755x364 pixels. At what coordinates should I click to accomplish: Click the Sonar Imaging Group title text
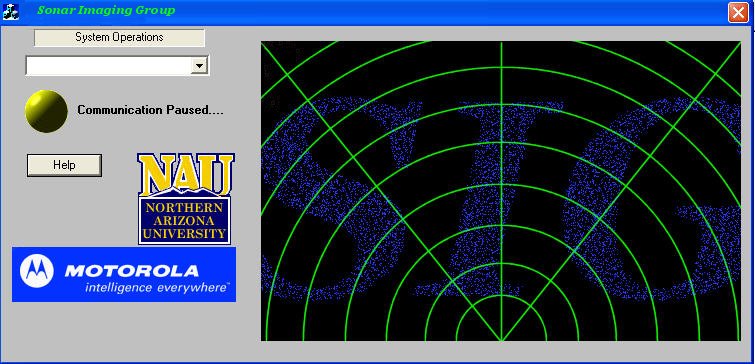point(106,10)
